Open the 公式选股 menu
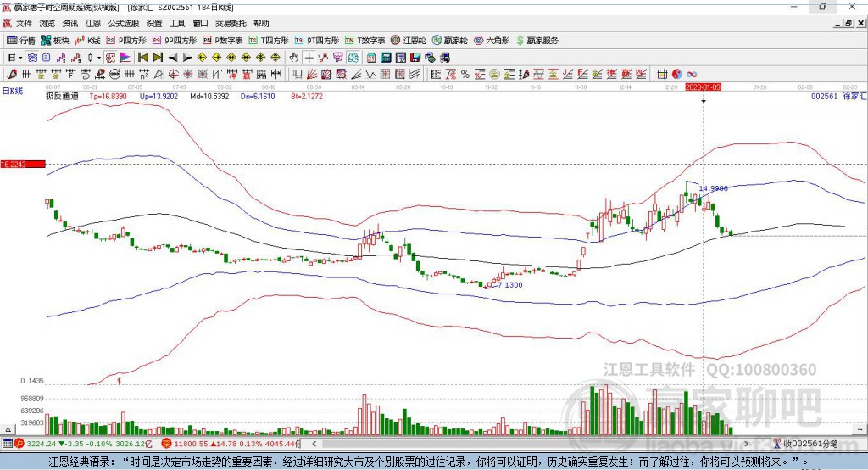868x470 pixels. tap(123, 24)
